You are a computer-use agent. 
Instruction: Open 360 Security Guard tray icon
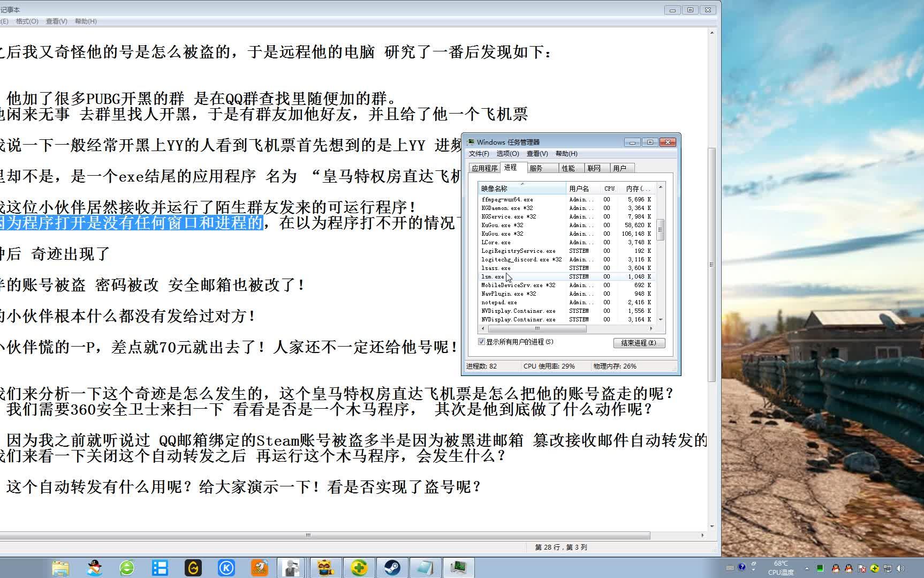pos(874,568)
